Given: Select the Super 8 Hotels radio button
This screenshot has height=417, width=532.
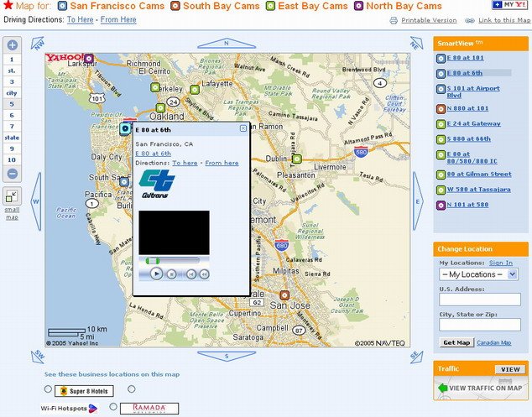Looking at the screenshot, I should coord(48,388).
